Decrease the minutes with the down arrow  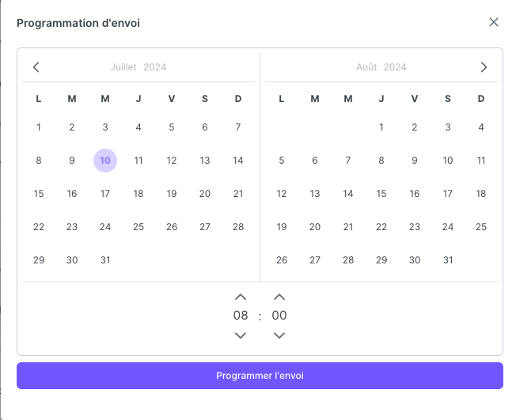[279, 335]
